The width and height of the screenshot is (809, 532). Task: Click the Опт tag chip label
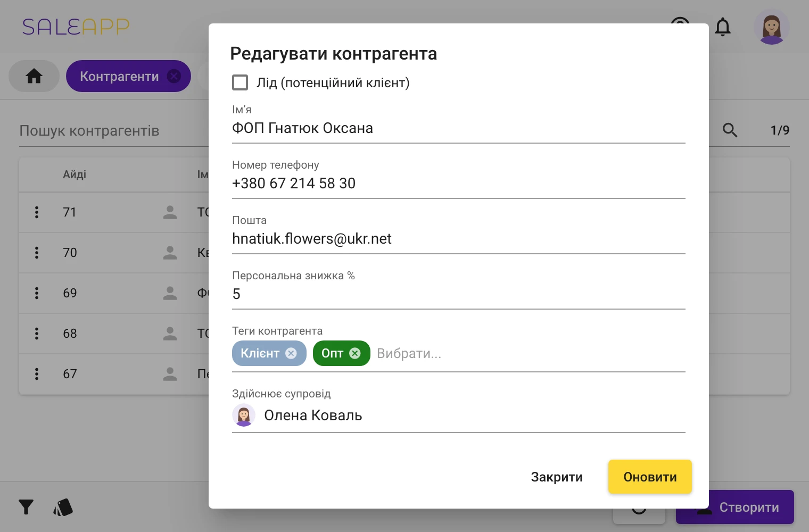click(x=332, y=353)
